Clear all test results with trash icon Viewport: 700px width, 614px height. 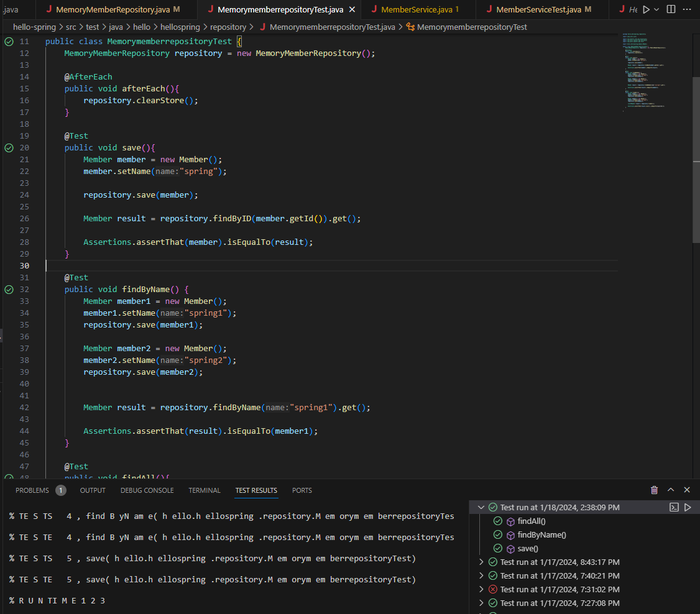[x=654, y=490]
